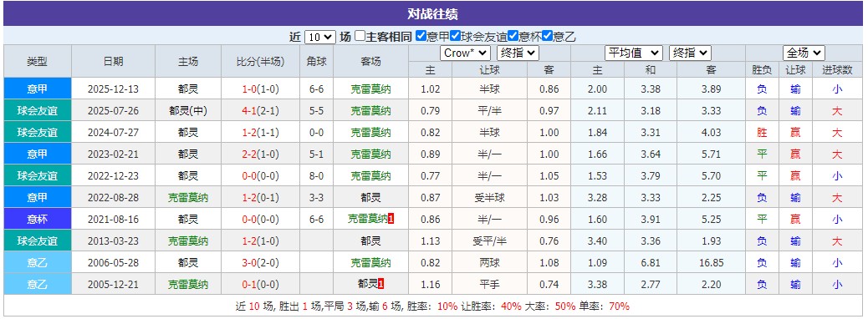Click the 进球数 column header
868x319 pixels.
pos(837,69)
